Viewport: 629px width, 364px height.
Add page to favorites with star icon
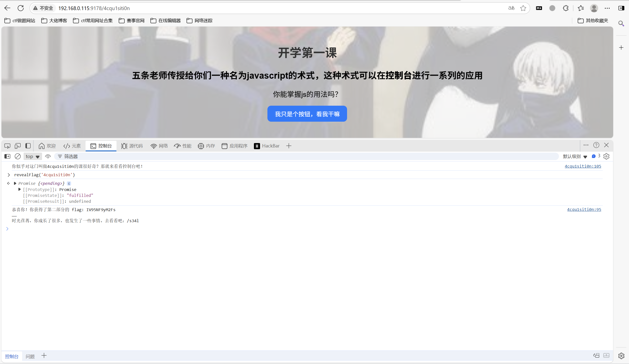point(523,8)
